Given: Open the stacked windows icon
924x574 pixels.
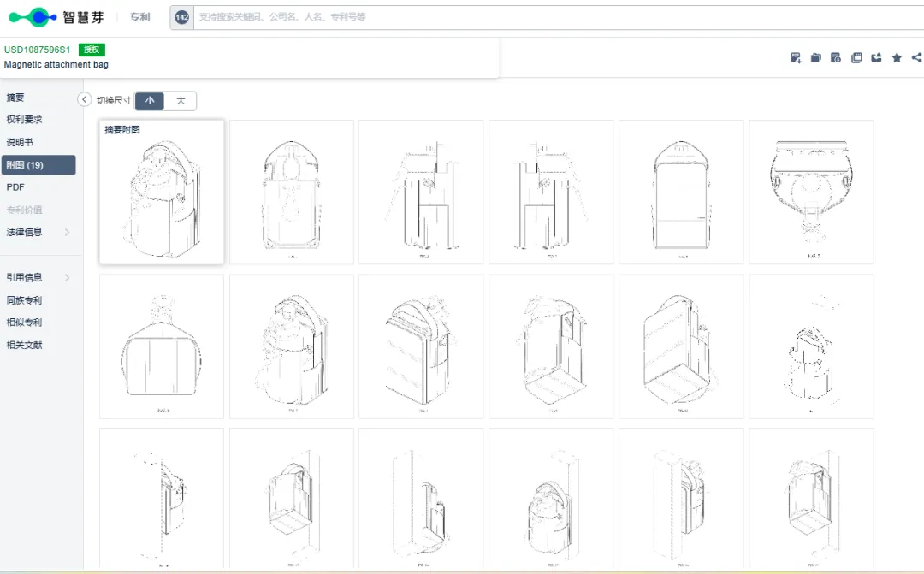Looking at the screenshot, I should click(856, 57).
